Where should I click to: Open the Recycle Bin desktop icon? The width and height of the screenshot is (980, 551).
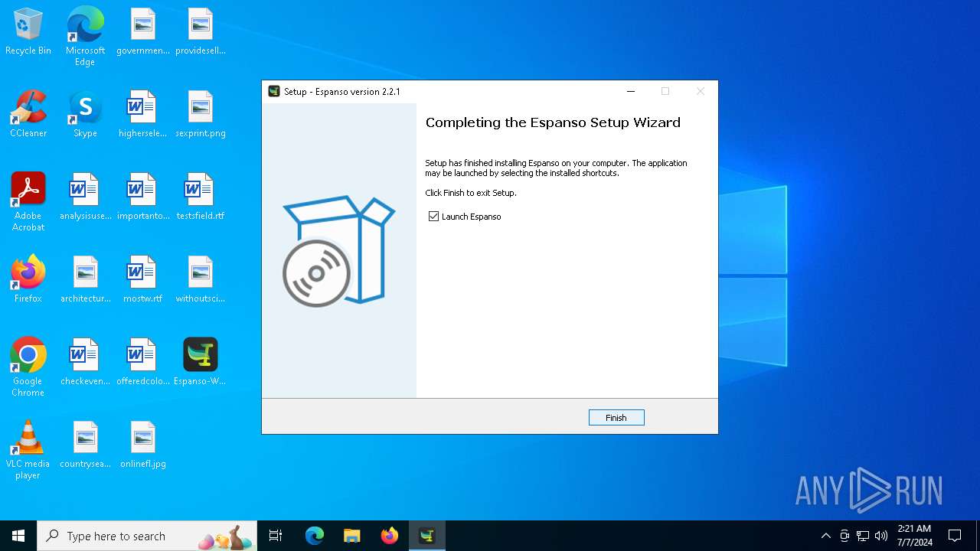coord(28,32)
